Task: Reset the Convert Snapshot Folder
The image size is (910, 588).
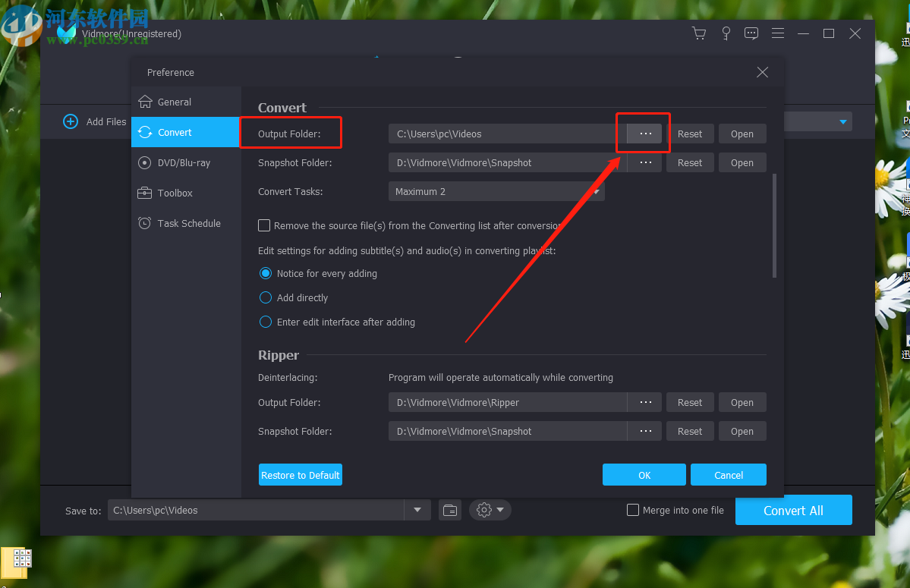Action: coord(690,163)
